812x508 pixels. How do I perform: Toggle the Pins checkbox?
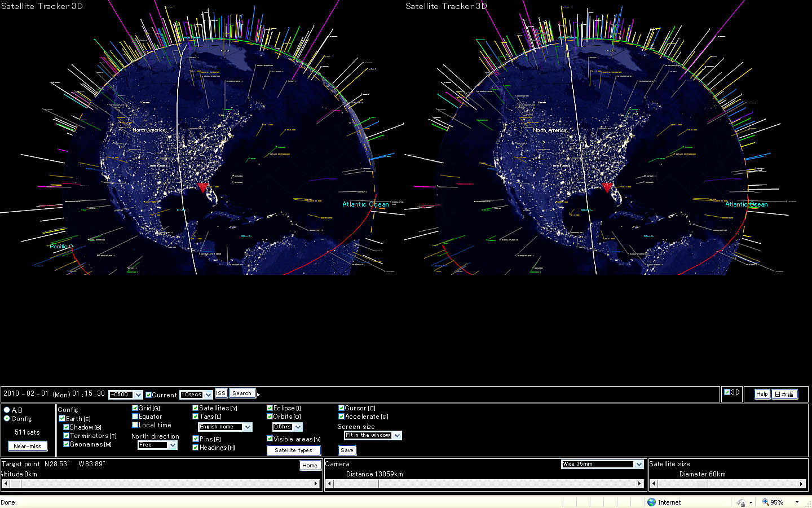click(196, 439)
